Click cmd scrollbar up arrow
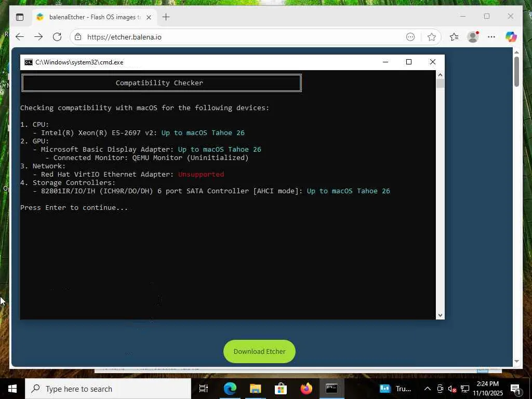 click(x=440, y=75)
